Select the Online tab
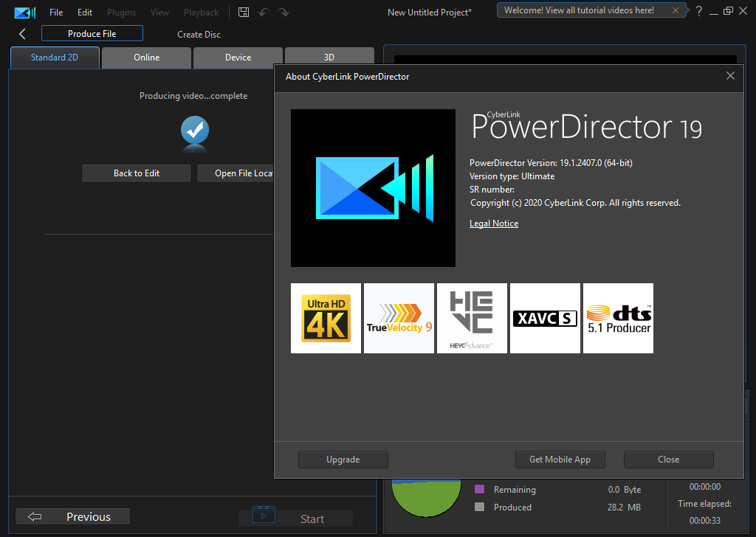The height and width of the screenshot is (537, 756). (147, 58)
